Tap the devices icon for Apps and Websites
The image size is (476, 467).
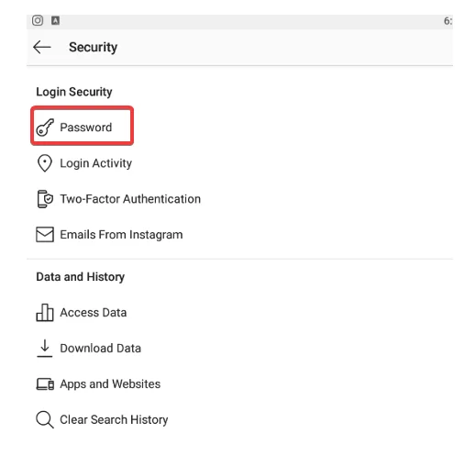pos(45,384)
